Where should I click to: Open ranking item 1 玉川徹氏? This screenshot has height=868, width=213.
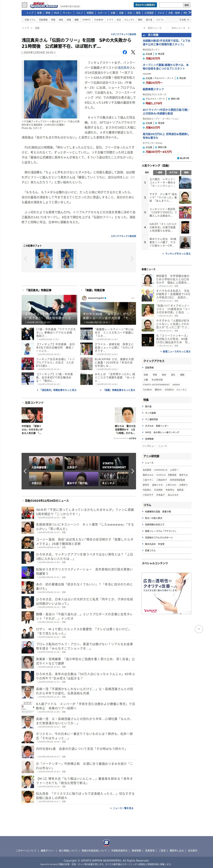[167, 182]
